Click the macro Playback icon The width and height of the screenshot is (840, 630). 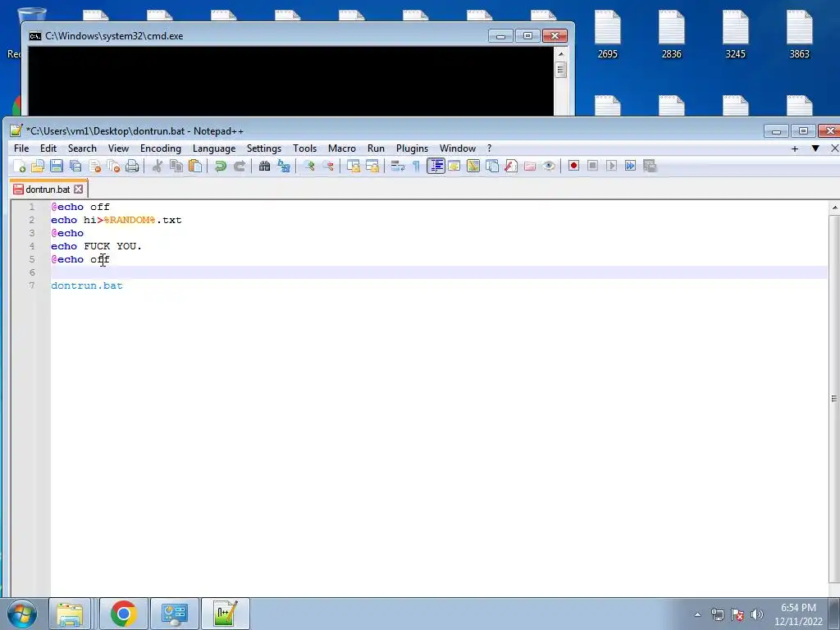click(x=611, y=166)
